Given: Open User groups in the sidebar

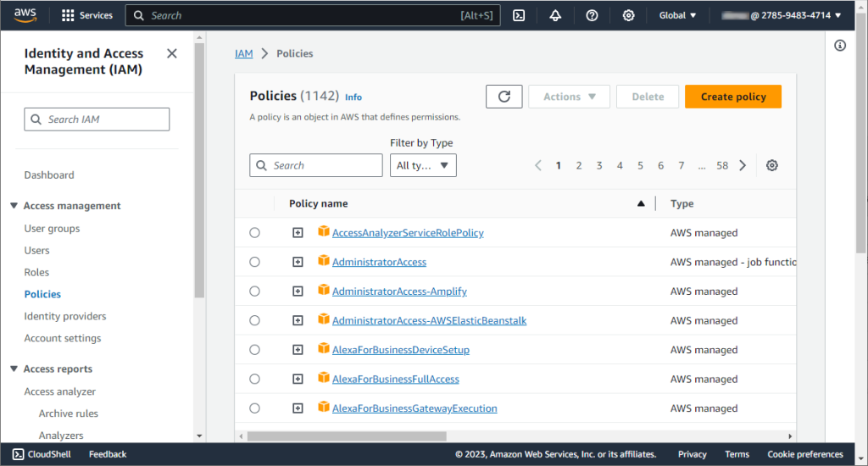Looking at the screenshot, I should click(52, 229).
